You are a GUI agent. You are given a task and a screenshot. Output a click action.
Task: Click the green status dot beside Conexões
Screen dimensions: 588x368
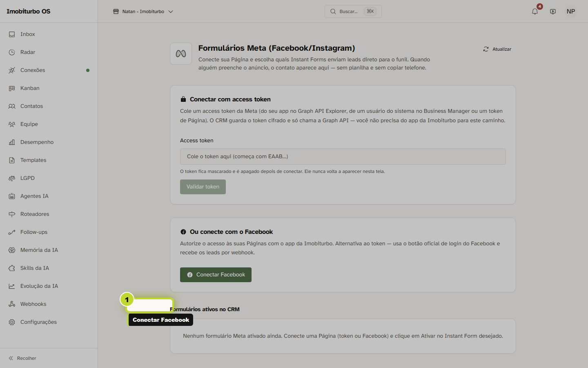click(x=88, y=70)
